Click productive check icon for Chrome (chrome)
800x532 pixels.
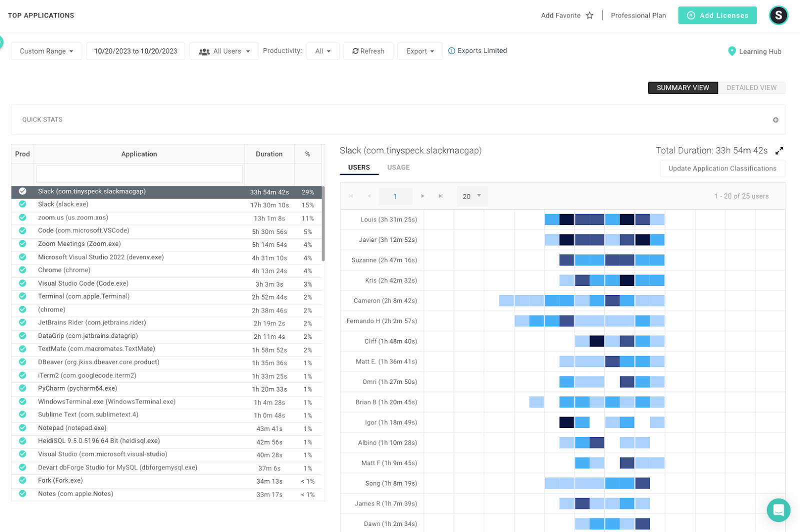point(22,270)
